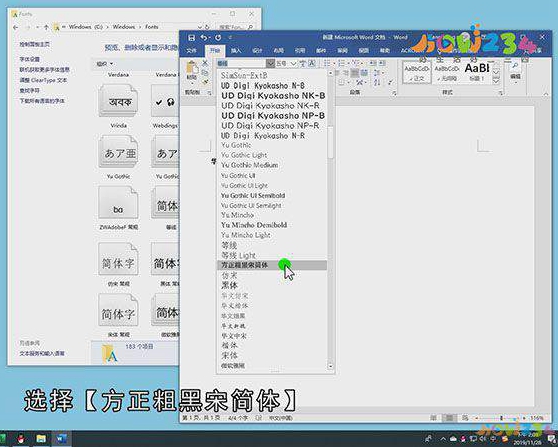The image size is (558, 447).
Task: Click the zoom in plus button in the status bar
Action: tap(524, 418)
